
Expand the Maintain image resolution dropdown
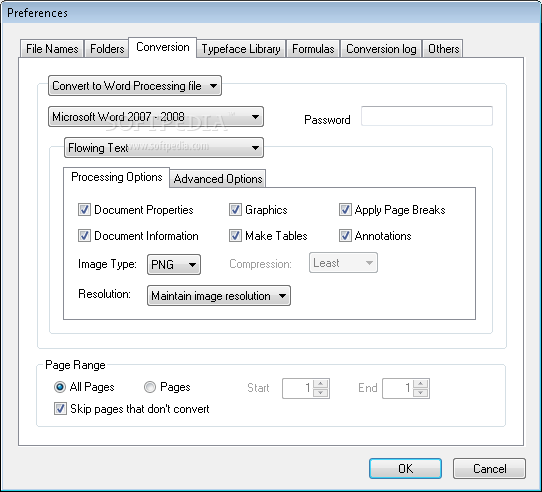[219, 296]
